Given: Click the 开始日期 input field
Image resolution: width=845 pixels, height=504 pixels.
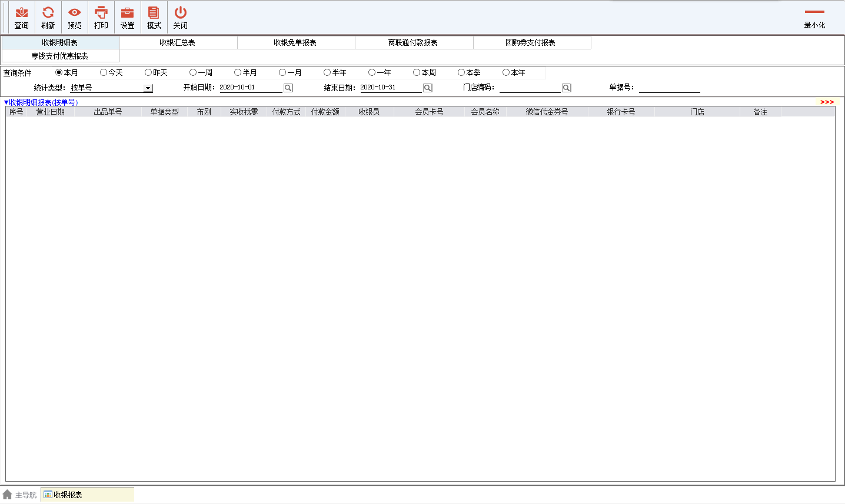Looking at the screenshot, I should pyautogui.click(x=251, y=88).
